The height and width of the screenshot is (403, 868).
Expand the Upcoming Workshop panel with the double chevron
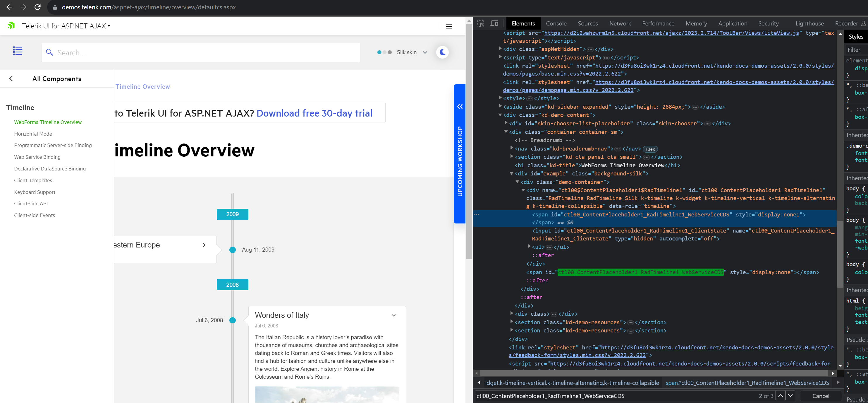[x=460, y=107]
